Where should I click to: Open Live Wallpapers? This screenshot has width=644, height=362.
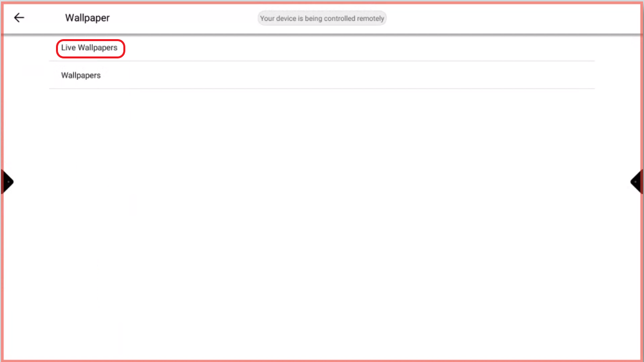tap(90, 48)
